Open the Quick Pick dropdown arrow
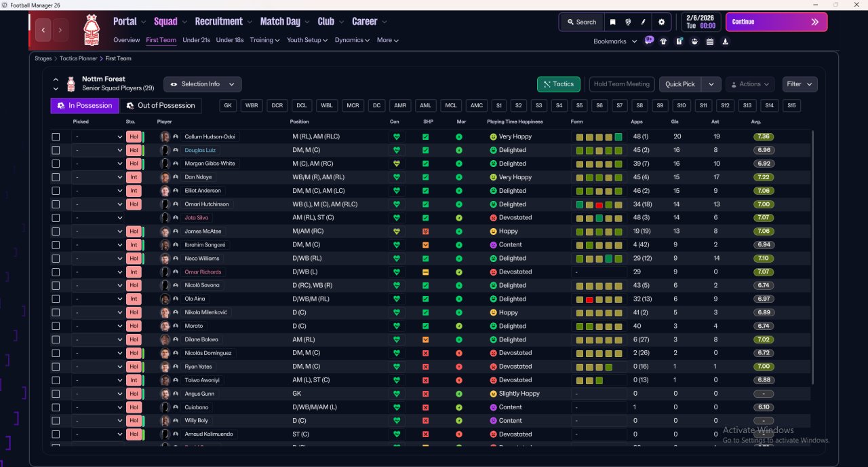The height and width of the screenshot is (467, 868). tap(711, 84)
